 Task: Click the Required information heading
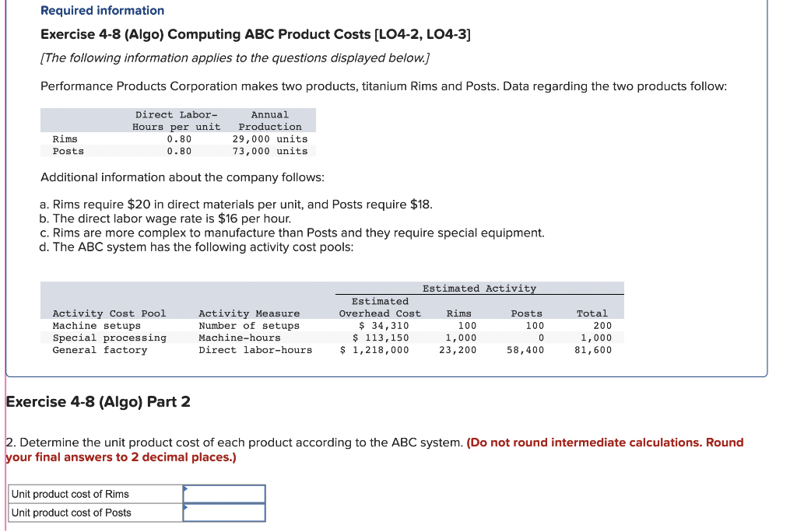pyautogui.click(x=101, y=10)
